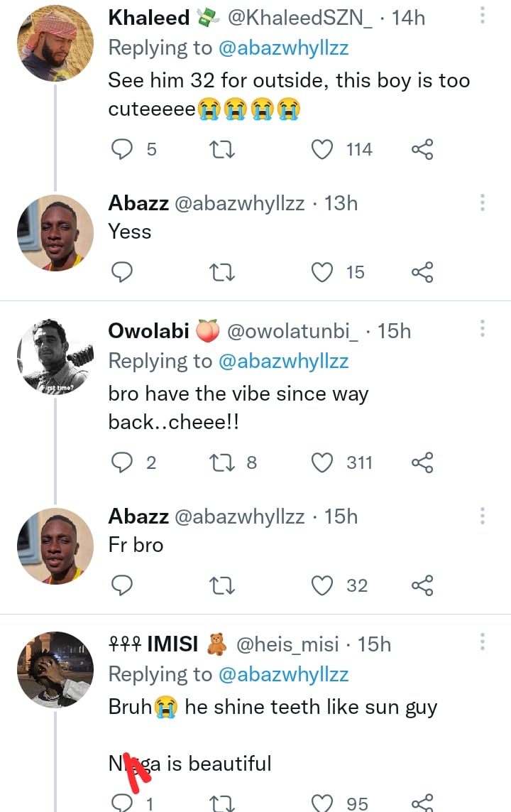The height and width of the screenshot is (812, 511).
Task: Share Abazz's "Yess" reply
Action: click(422, 272)
